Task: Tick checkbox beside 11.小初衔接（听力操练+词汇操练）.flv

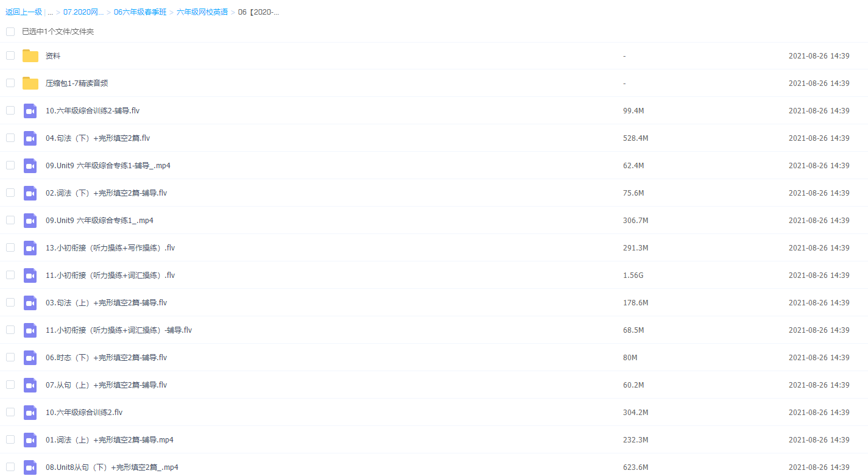Action: (10, 275)
